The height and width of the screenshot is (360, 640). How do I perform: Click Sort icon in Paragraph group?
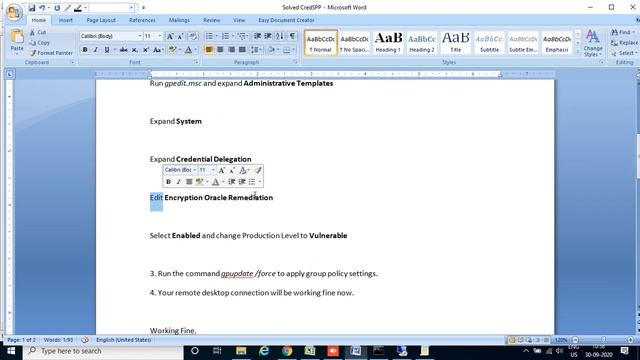coord(280,36)
